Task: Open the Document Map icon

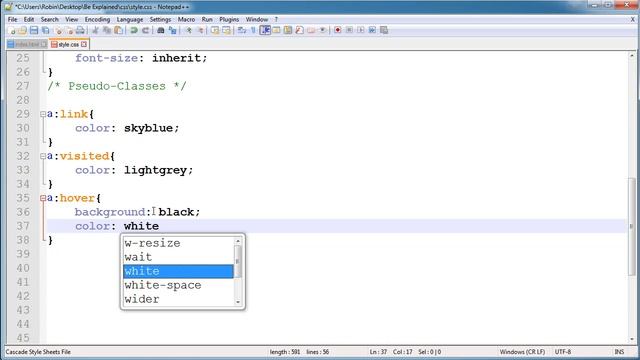Action: [x=288, y=30]
